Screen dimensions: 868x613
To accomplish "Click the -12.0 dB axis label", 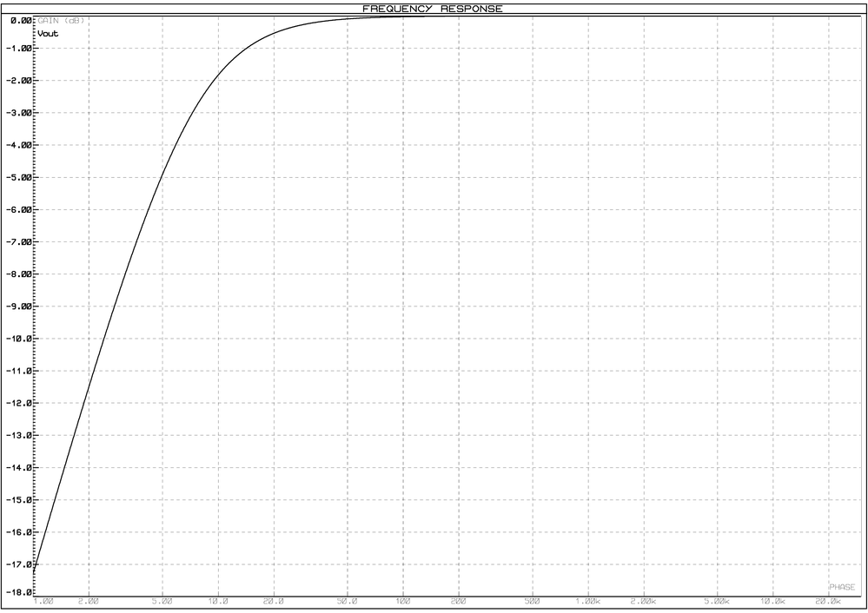I will pos(19,403).
